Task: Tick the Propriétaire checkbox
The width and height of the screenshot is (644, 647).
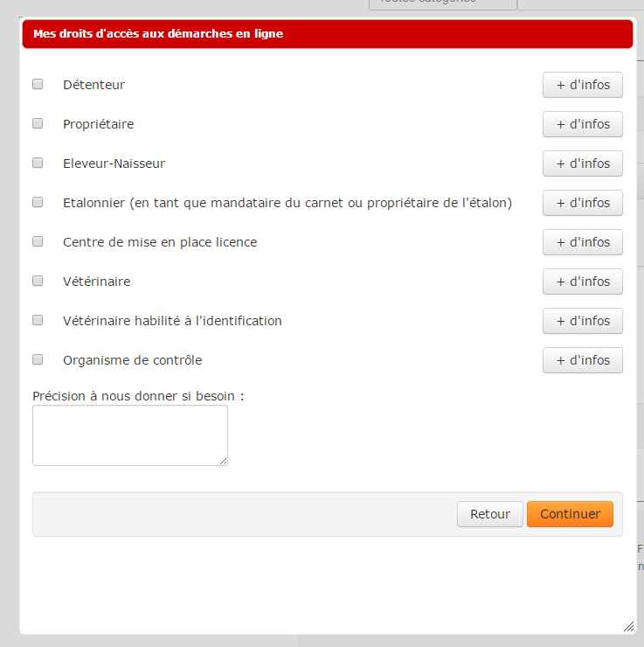Action: coord(38,124)
